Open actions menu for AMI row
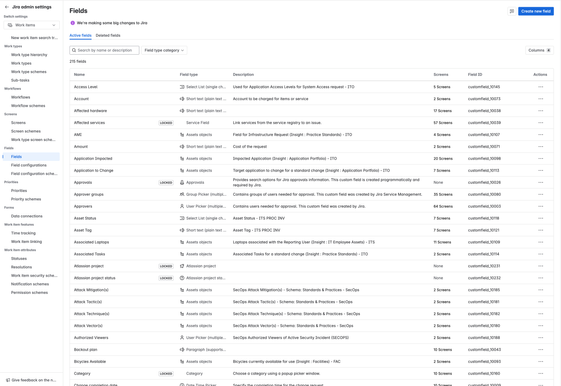 (x=540, y=135)
